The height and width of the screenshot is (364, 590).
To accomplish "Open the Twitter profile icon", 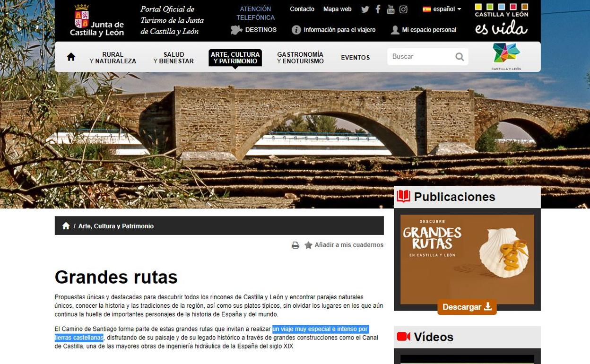I will coord(364,9).
